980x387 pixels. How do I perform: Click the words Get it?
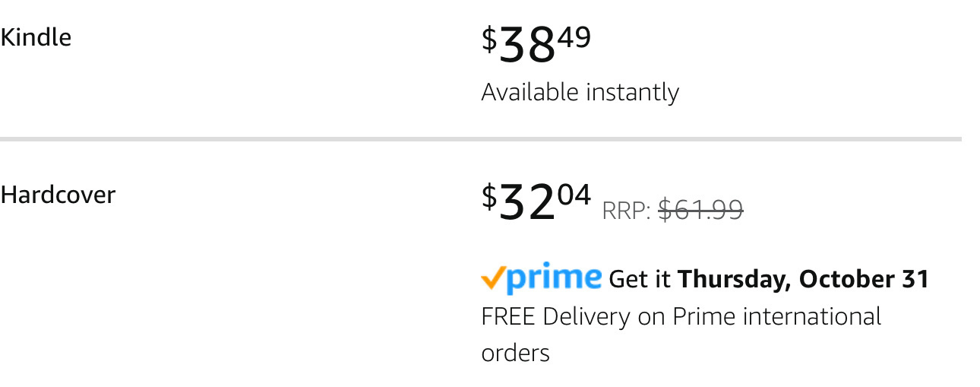pyautogui.click(x=640, y=280)
